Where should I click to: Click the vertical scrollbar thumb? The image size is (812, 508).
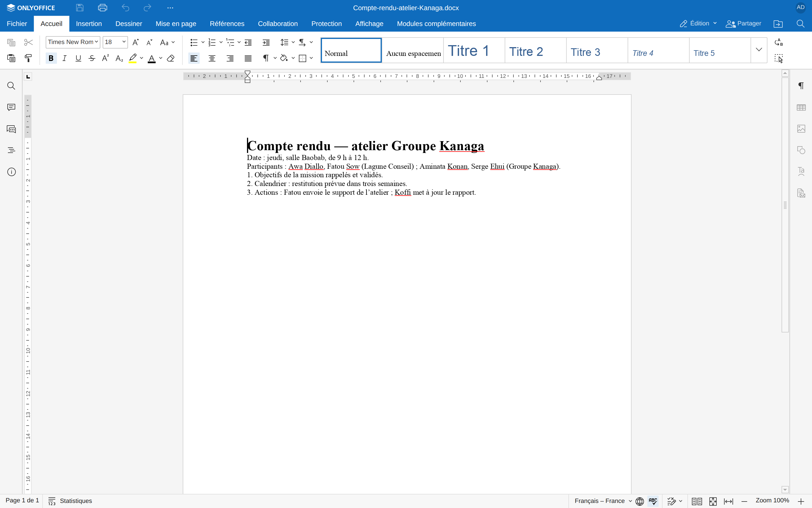(785, 205)
